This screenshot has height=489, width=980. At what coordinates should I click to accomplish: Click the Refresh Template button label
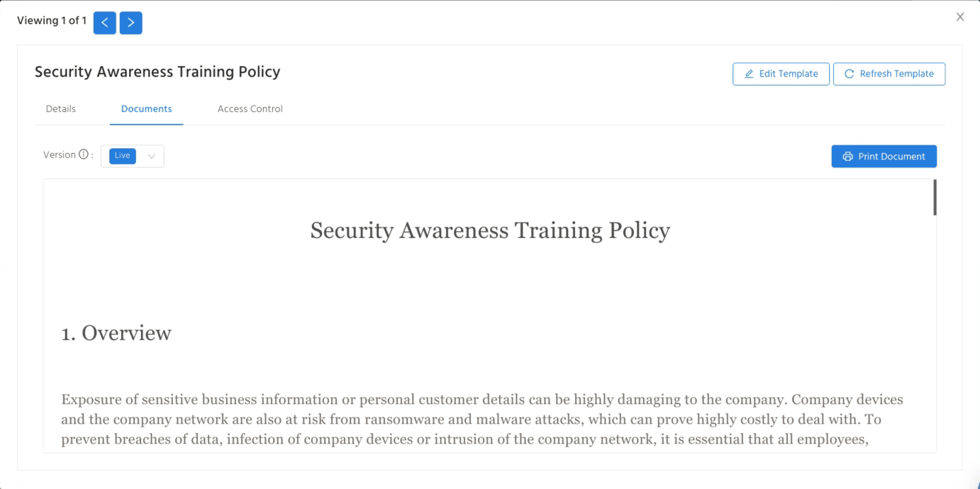(x=896, y=74)
